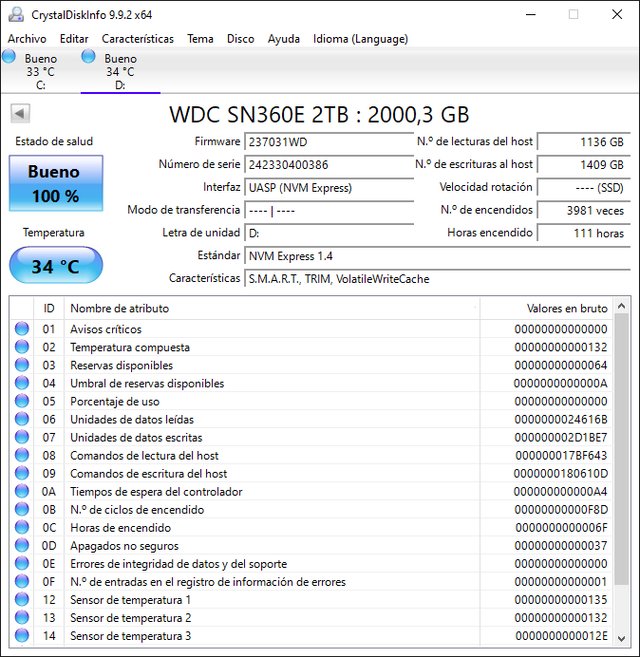The image size is (640, 657).
Task: Click the Valores en bruto column header
Action: pos(546,308)
